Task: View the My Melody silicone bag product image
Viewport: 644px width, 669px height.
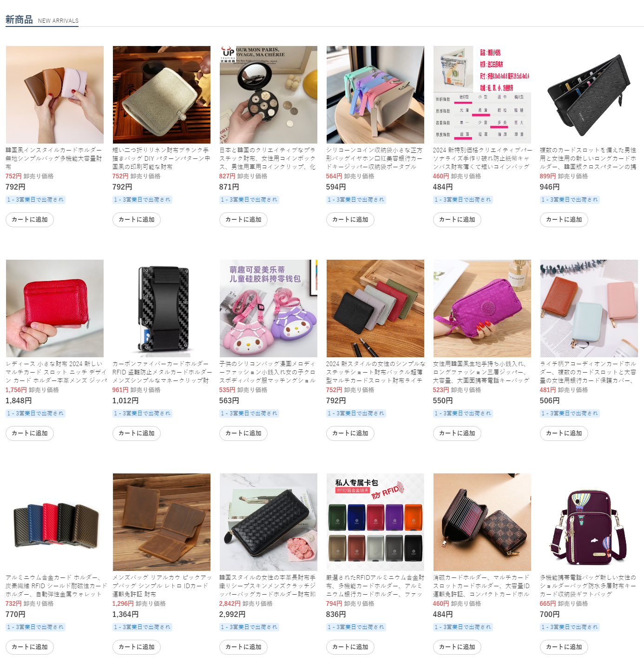Action: 269,308
